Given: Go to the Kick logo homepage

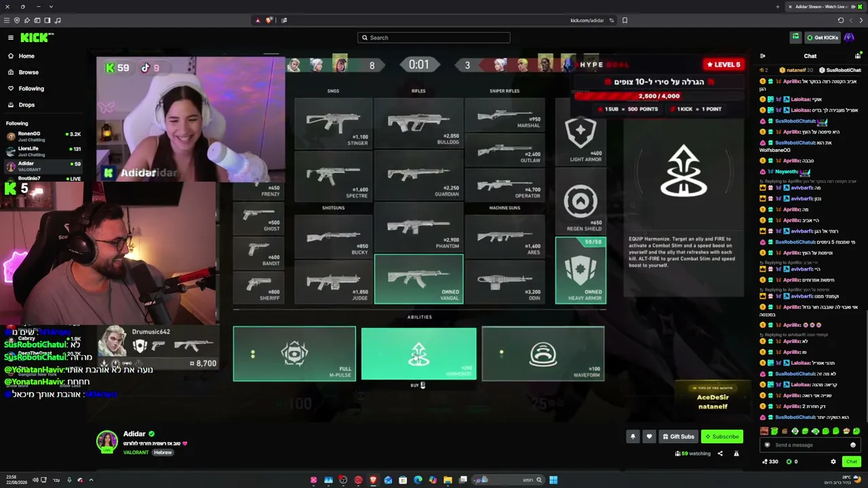Looking at the screenshot, I should point(37,38).
